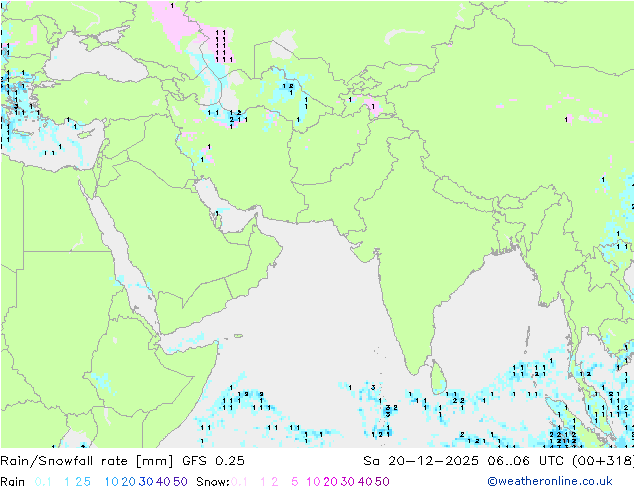The image size is (634, 490).
Task: Click the forecast date "Sa 20-12-2025"
Action: pyautogui.click(x=421, y=461)
